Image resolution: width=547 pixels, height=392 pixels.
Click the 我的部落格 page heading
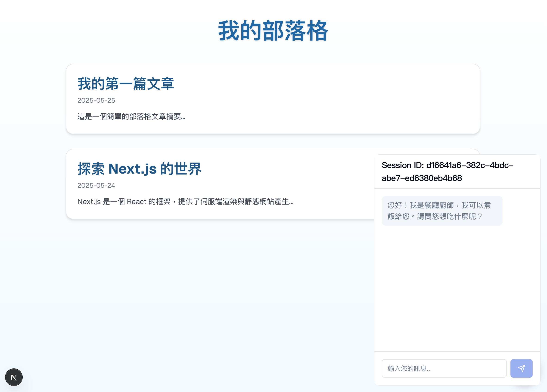[x=273, y=31]
